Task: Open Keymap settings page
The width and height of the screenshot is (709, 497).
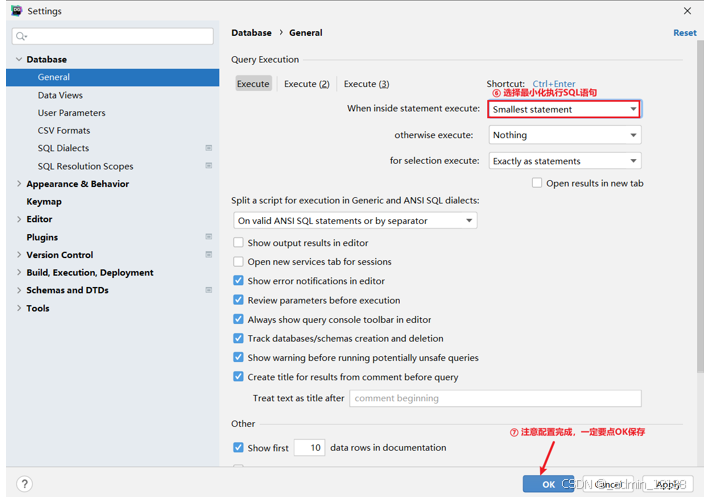Action: [x=44, y=202]
